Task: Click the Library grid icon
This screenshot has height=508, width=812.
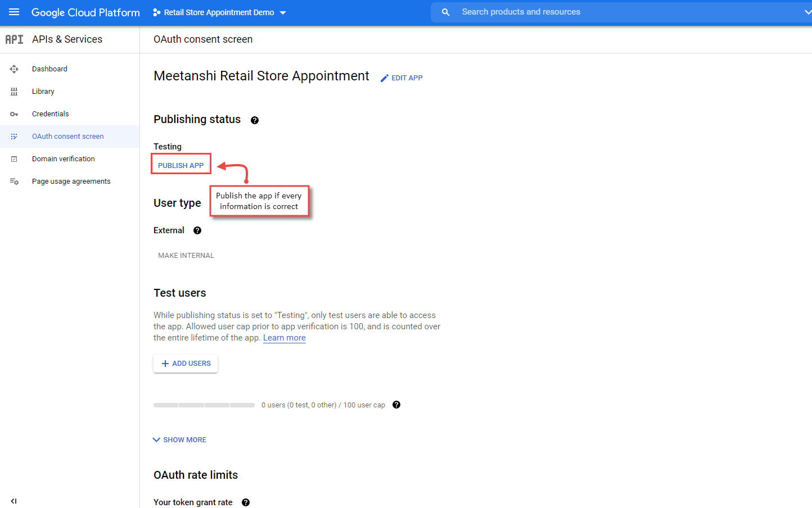Action: tap(14, 92)
